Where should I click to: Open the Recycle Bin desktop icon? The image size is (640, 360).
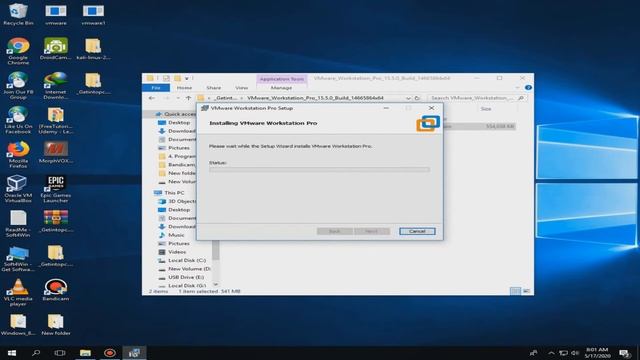point(18,14)
